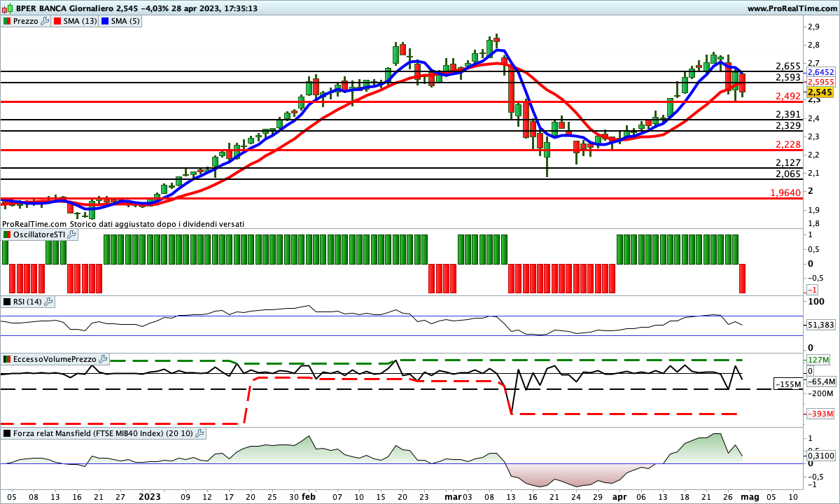Screen dimensions: 840x504
Task: Click the green-red Prezzo color swatch
Action: click(x=7, y=21)
